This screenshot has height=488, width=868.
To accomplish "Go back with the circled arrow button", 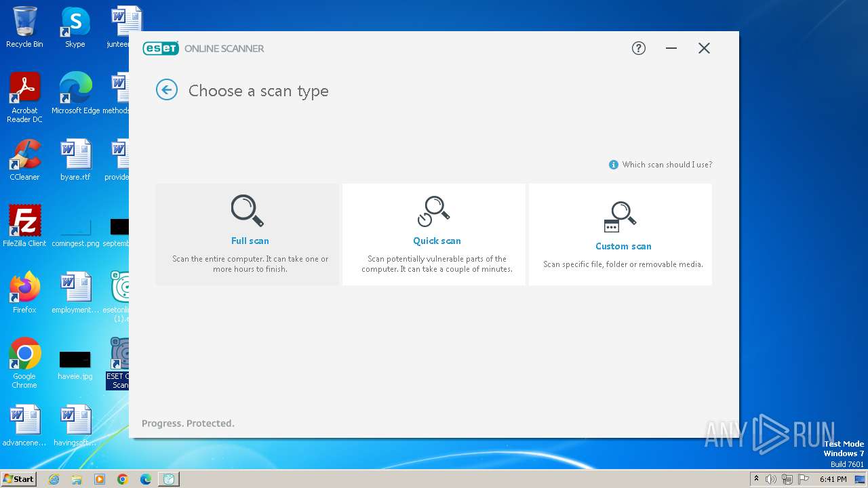I will tap(167, 89).
